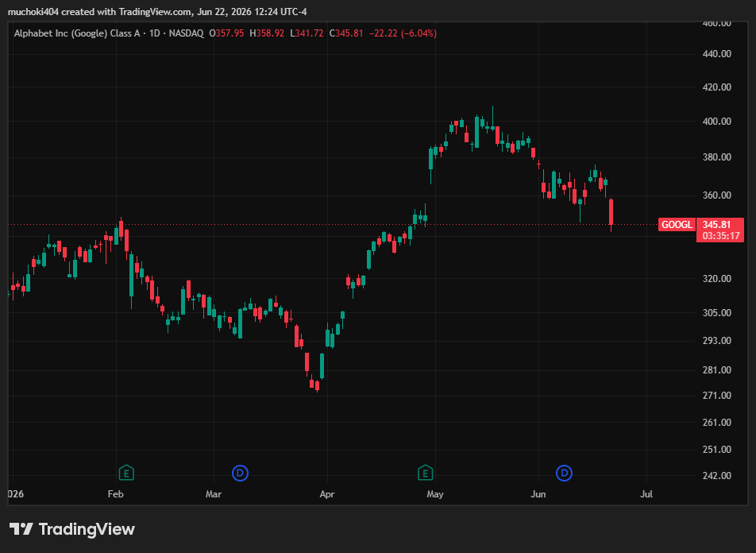Click the open value O357.95
This screenshot has height=553, width=756.
(x=226, y=33)
